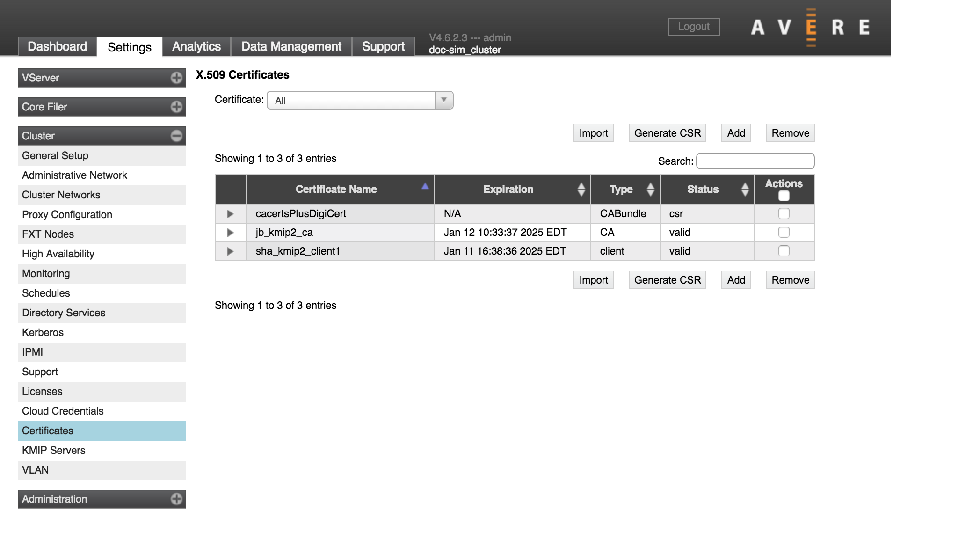Toggle the select-all Actions checkbox in header
The height and width of the screenshot is (541, 980).
(x=784, y=195)
